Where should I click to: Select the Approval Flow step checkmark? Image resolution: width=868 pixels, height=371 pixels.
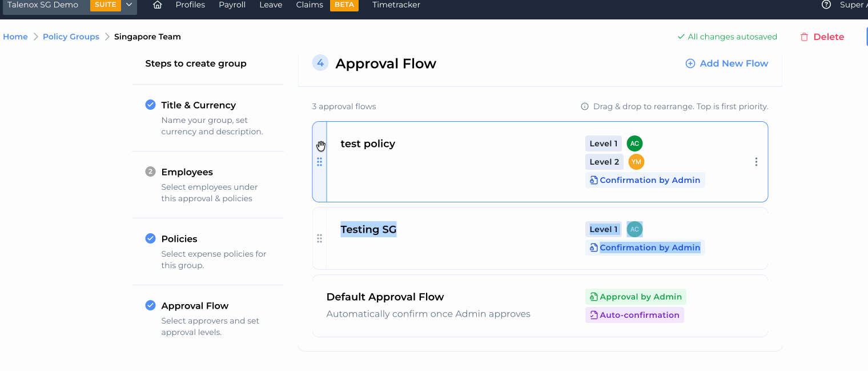pyautogui.click(x=150, y=305)
